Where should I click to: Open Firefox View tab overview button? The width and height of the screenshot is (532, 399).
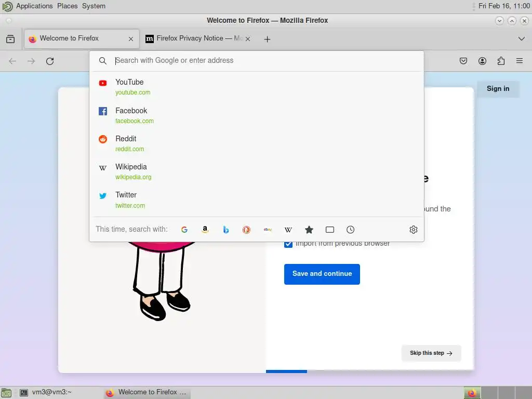coord(10,39)
